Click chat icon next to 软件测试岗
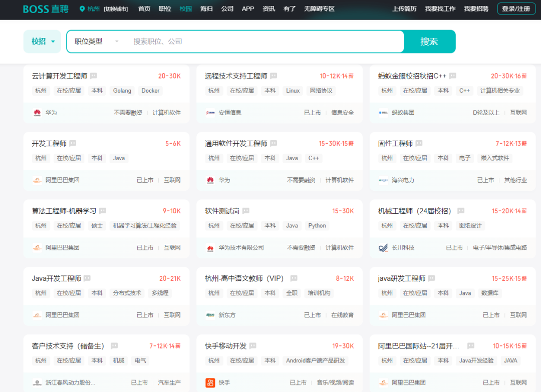 tap(245, 211)
